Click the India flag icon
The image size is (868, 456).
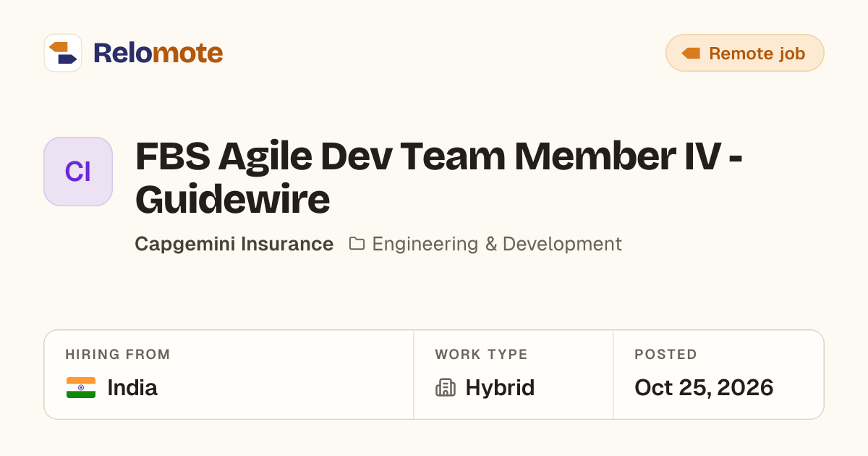81,388
